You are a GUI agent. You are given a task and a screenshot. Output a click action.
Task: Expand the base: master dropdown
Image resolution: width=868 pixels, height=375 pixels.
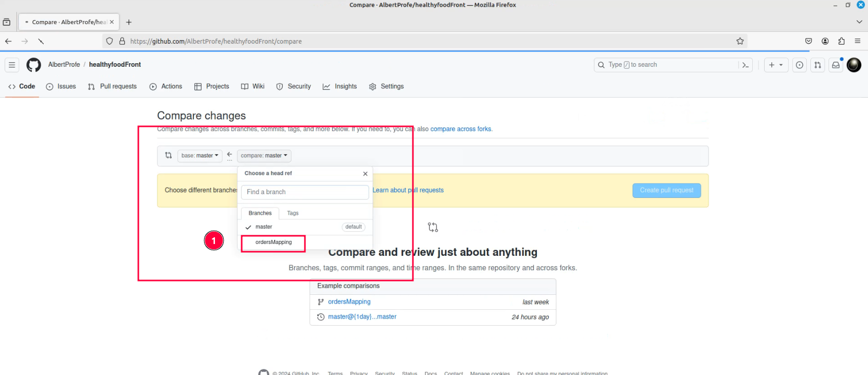pos(200,156)
